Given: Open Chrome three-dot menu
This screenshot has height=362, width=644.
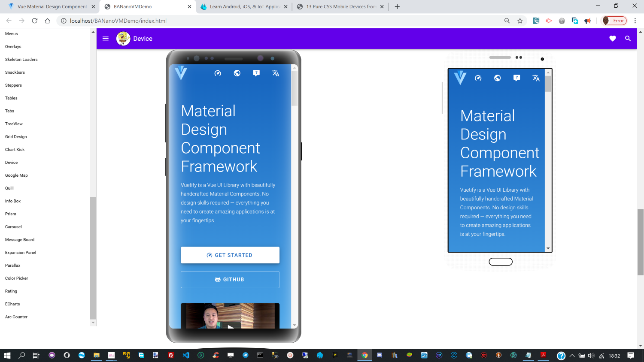Looking at the screenshot, I should [x=635, y=21].
